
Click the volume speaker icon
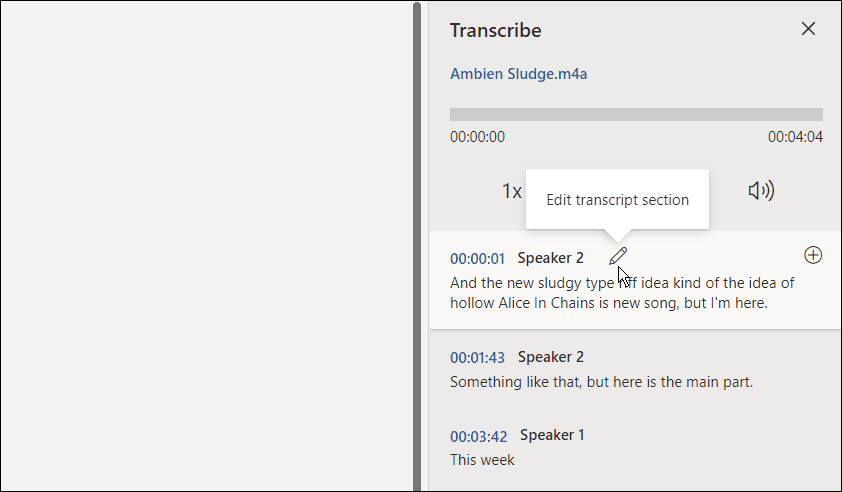coord(761,191)
